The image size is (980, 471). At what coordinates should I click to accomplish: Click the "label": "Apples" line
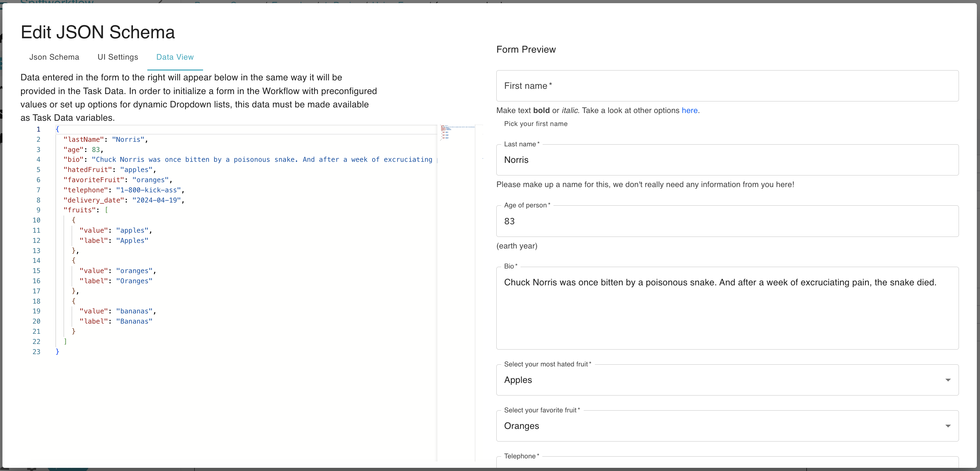tap(114, 241)
